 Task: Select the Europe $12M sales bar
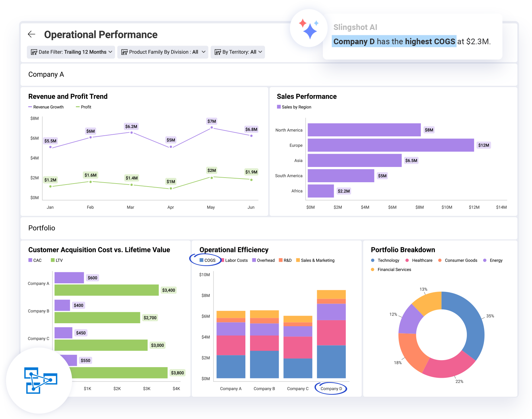(x=391, y=145)
